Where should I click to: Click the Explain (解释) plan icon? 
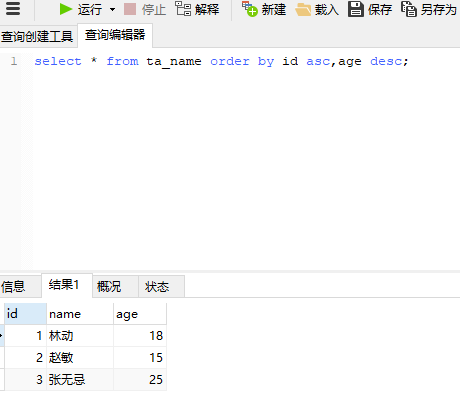[183, 9]
